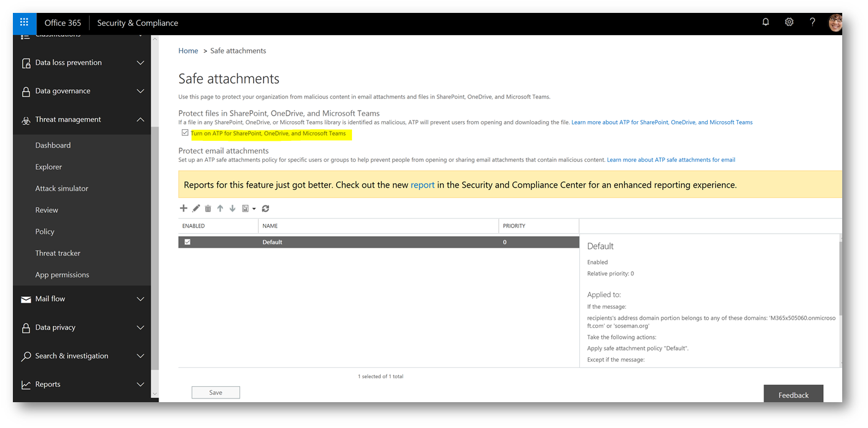
Task: Click the Data governance lock icon
Action: pos(26,91)
